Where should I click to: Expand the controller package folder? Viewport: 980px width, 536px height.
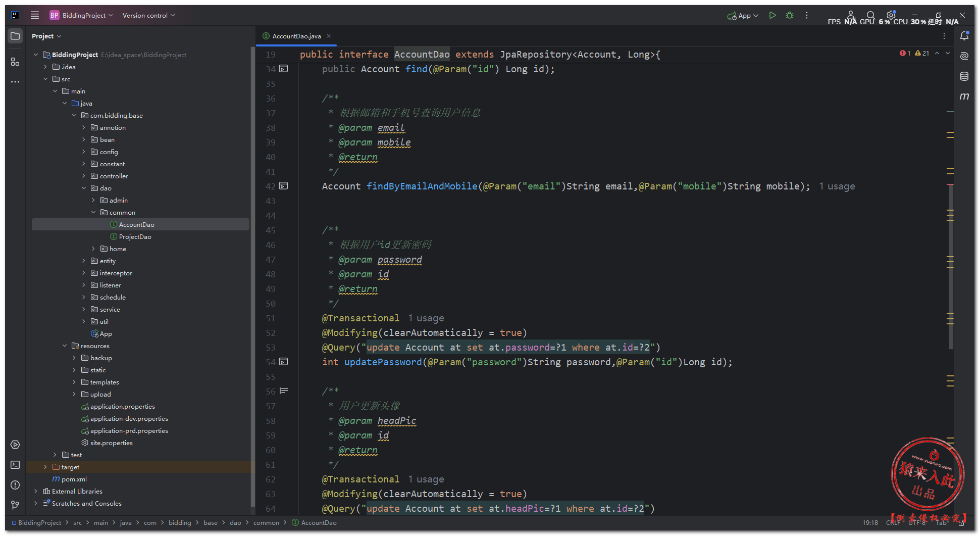[x=84, y=176]
